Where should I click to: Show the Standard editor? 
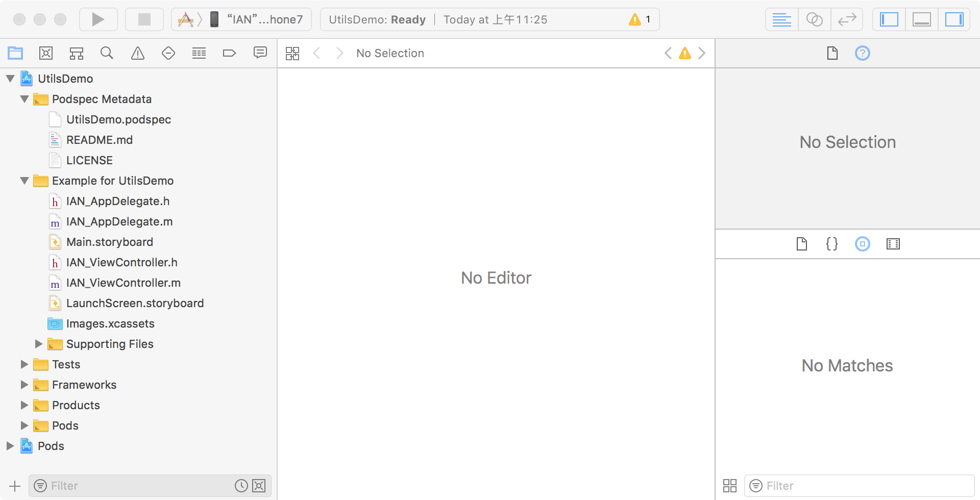click(781, 19)
